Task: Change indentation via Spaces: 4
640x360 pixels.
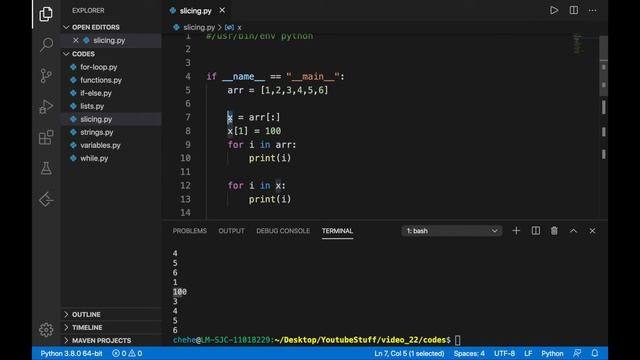Action: 469,353
